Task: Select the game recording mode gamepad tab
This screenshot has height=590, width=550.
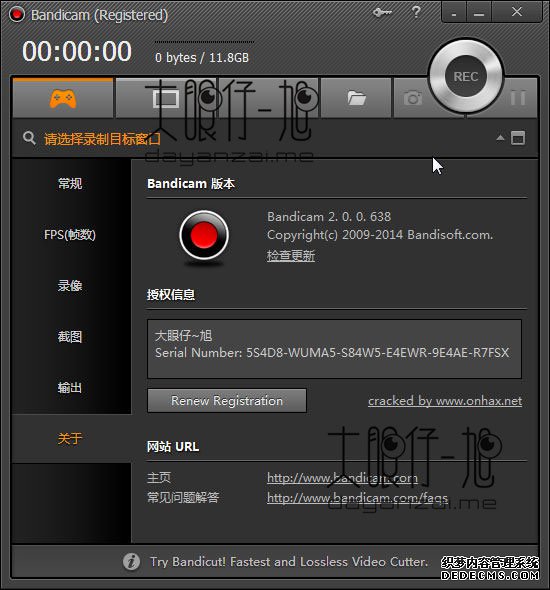Action: (x=63, y=98)
